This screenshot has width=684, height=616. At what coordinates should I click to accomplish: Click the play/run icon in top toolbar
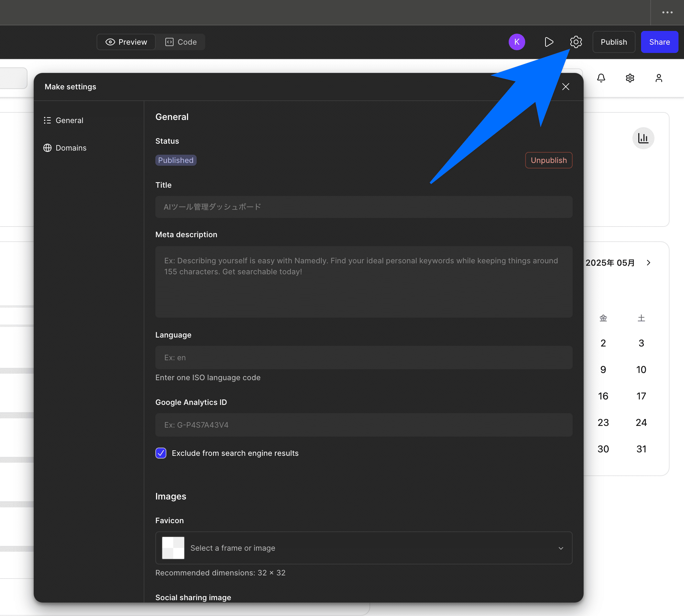(549, 42)
